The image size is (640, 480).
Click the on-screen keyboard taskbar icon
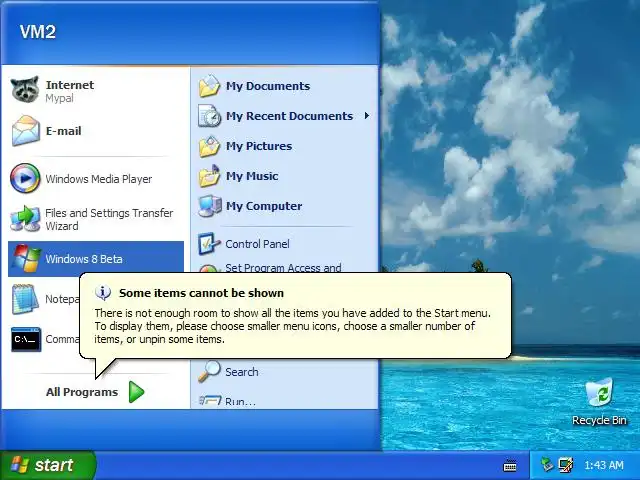click(510, 465)
